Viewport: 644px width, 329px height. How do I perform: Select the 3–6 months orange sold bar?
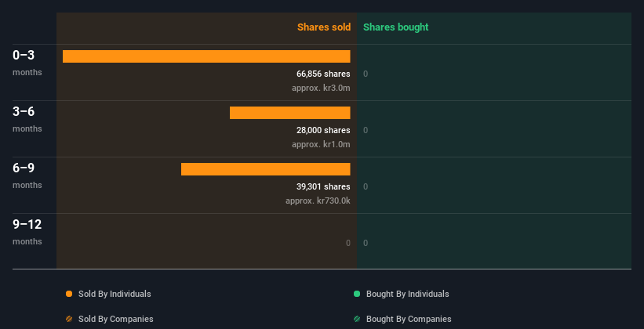(290, 113)
